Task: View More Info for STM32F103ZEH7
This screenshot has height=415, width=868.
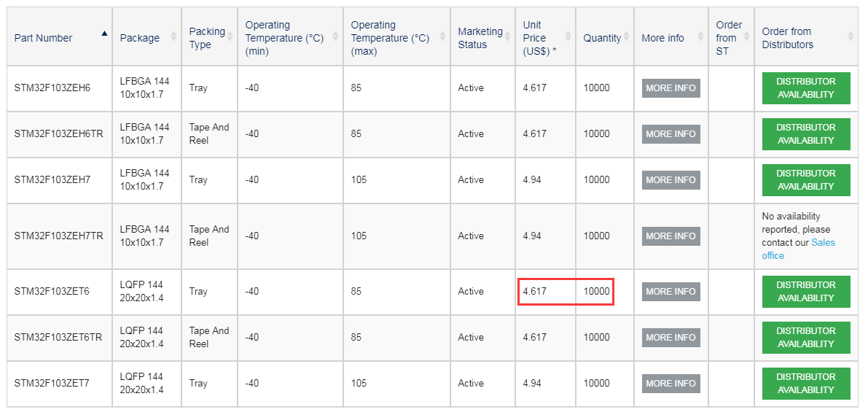Action: click(x=670, y=180)
